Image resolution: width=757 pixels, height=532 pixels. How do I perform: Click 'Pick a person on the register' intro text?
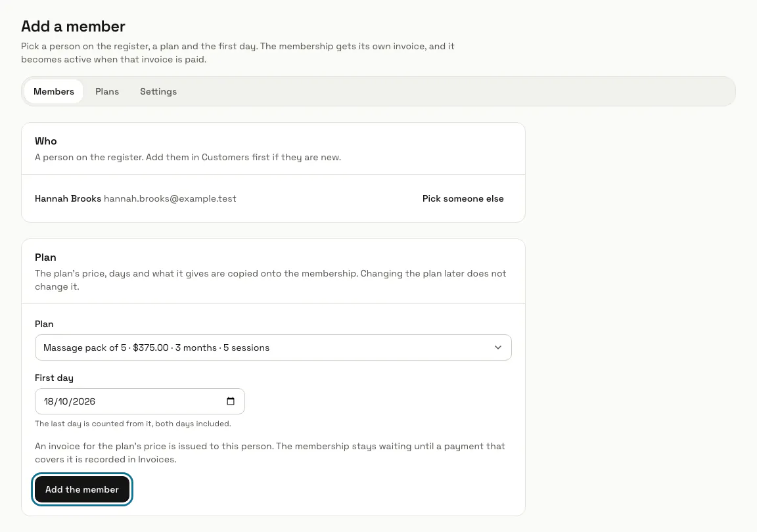pyautogui.click(x=237, y=53)
